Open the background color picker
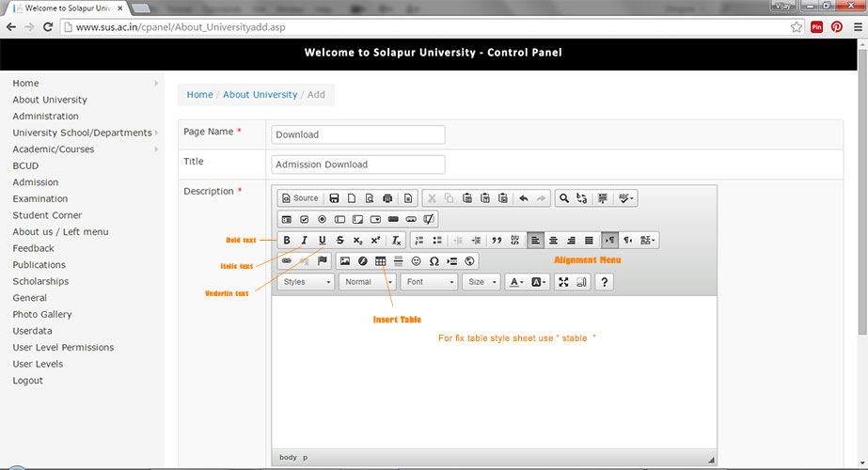The image size is (868, 470). click(538, 282)
